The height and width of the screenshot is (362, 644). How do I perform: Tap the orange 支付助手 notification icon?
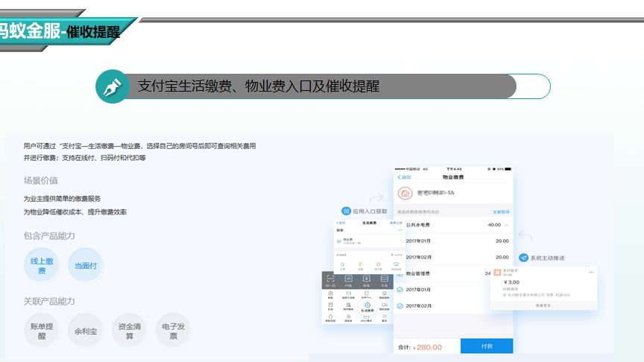click(x=497, y=273)
